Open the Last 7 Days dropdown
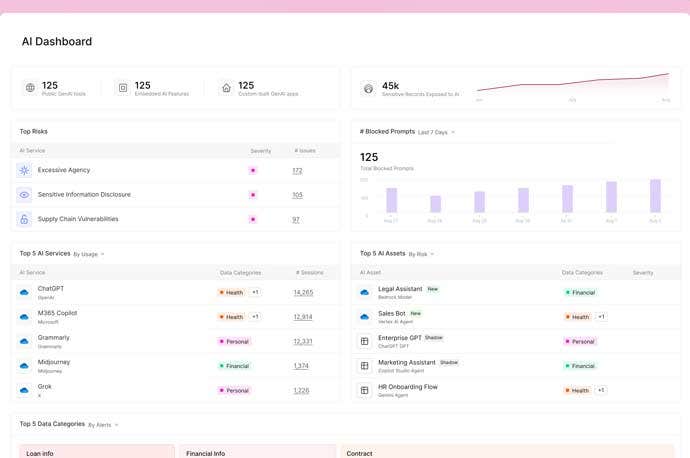This screenshot has height=458, width=690. point(436,132)
